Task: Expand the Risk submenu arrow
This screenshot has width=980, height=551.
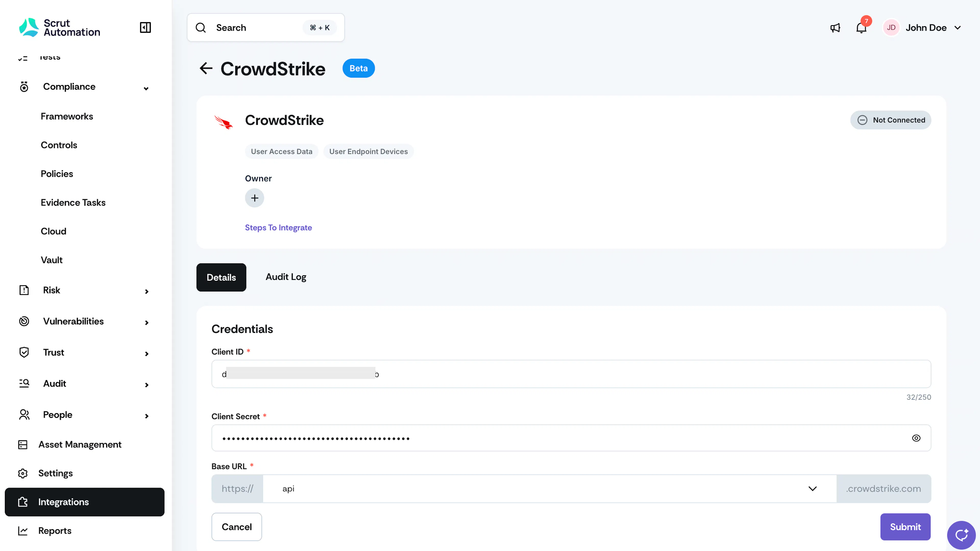Action: (x=146, y=291)
